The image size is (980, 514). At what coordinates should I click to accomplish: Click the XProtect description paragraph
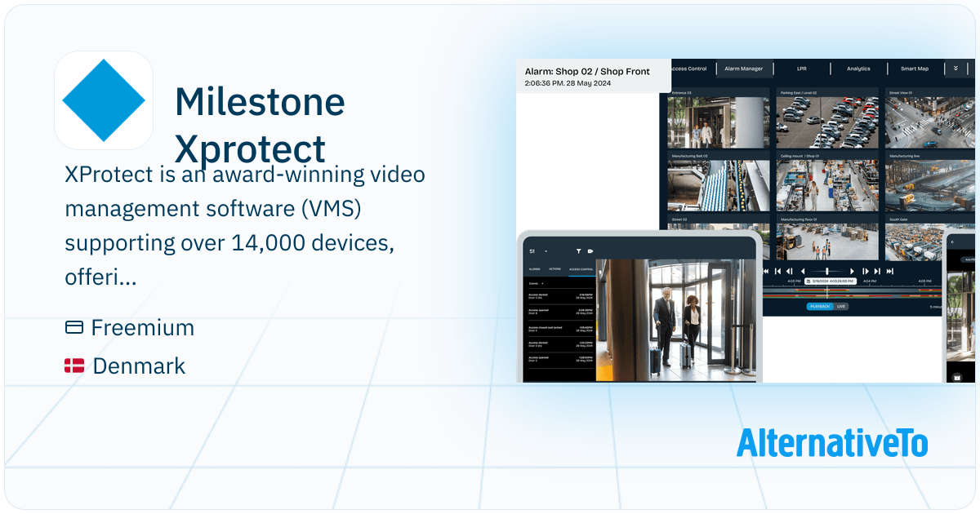[x=245, y=226]
